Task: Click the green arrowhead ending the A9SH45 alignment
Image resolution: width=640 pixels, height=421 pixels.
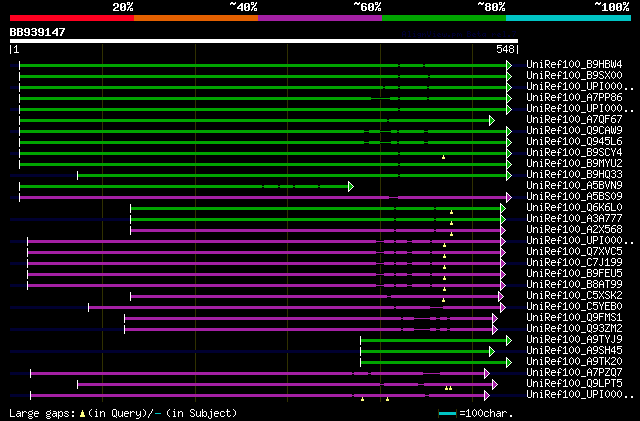Action: 492,352
